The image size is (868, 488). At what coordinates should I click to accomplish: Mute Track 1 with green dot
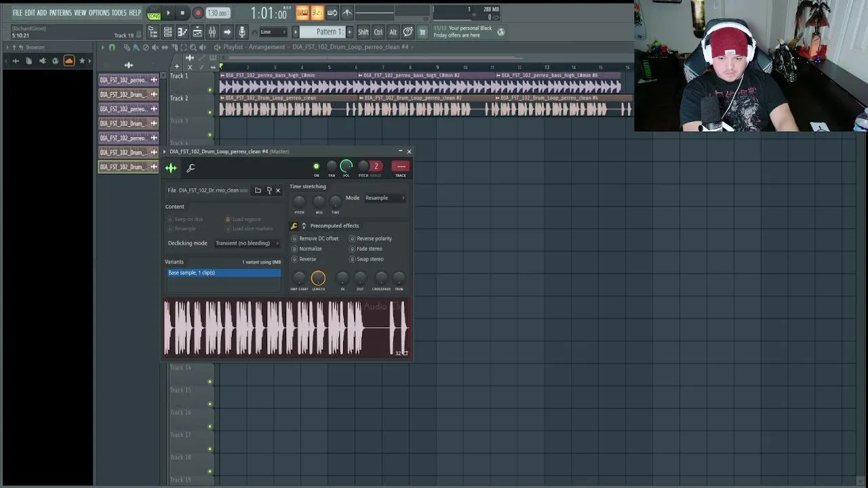pyautogui.click(x=210, y=89)
